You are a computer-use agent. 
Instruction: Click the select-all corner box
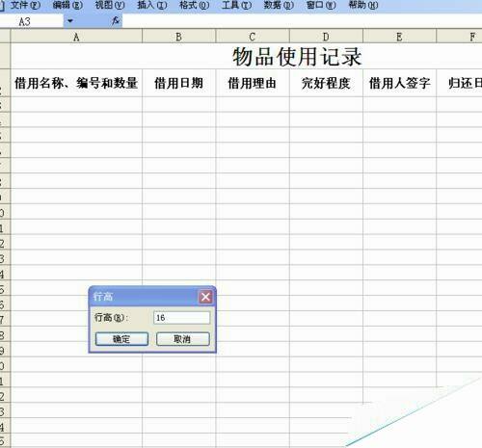point(5,37)
